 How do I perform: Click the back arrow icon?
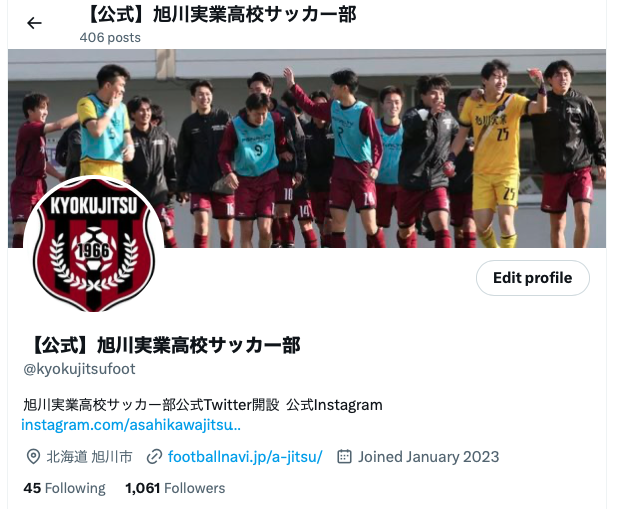tap(34, 23)
